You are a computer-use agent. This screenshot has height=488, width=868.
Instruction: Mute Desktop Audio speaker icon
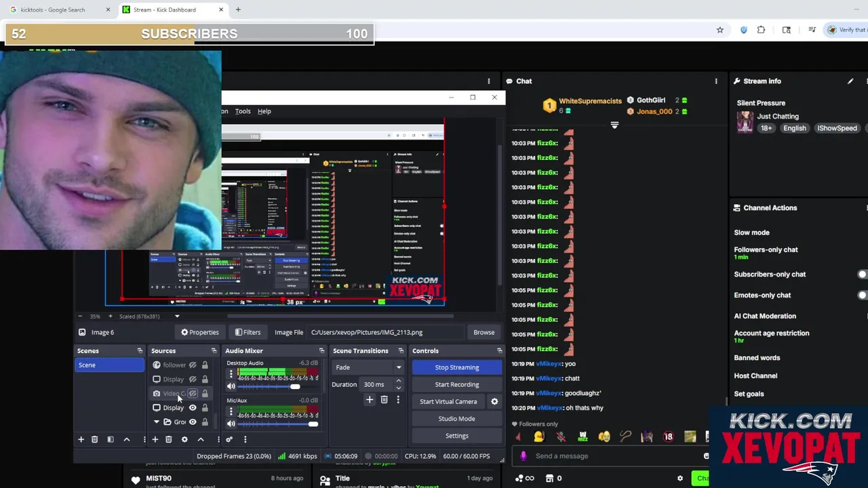tap(231, 386)
